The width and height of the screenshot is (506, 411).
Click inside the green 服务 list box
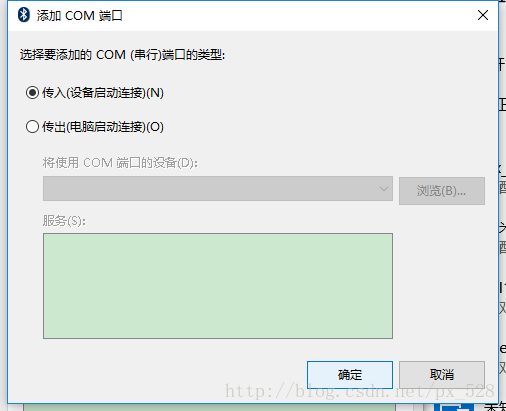point(218,286)
